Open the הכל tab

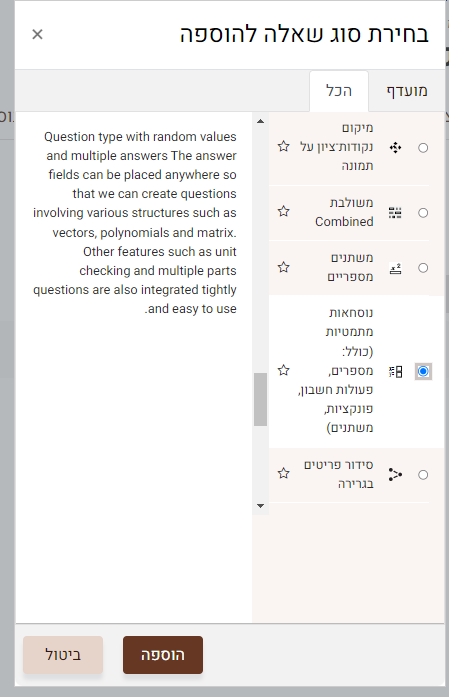339,91
